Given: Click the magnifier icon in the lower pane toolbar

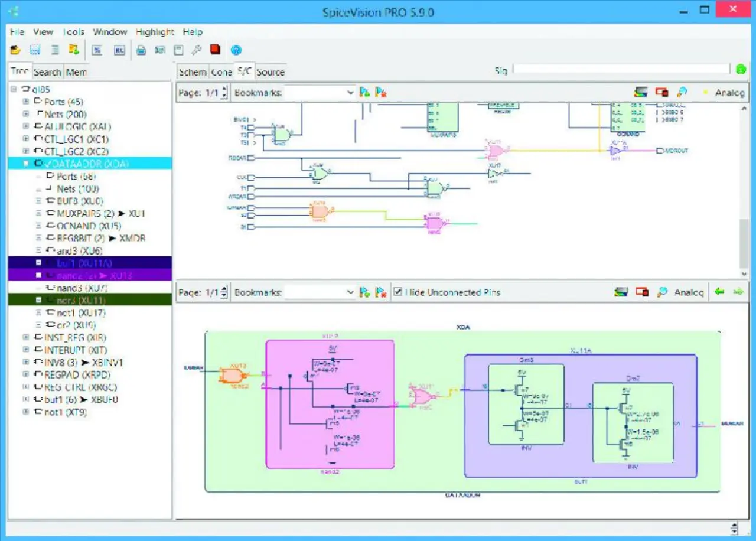Looking at the screenshot, I should 662,292.
